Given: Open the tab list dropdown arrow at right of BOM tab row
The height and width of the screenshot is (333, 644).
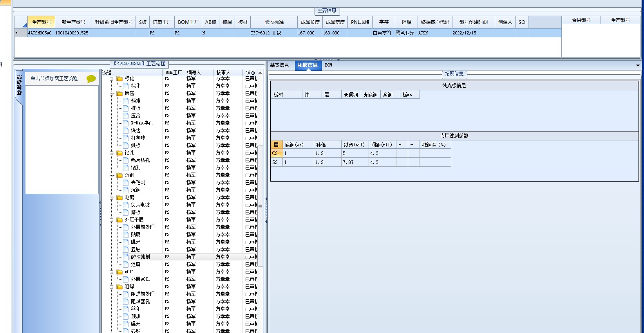Looking at the screenshot, I should tap(638, 65).
